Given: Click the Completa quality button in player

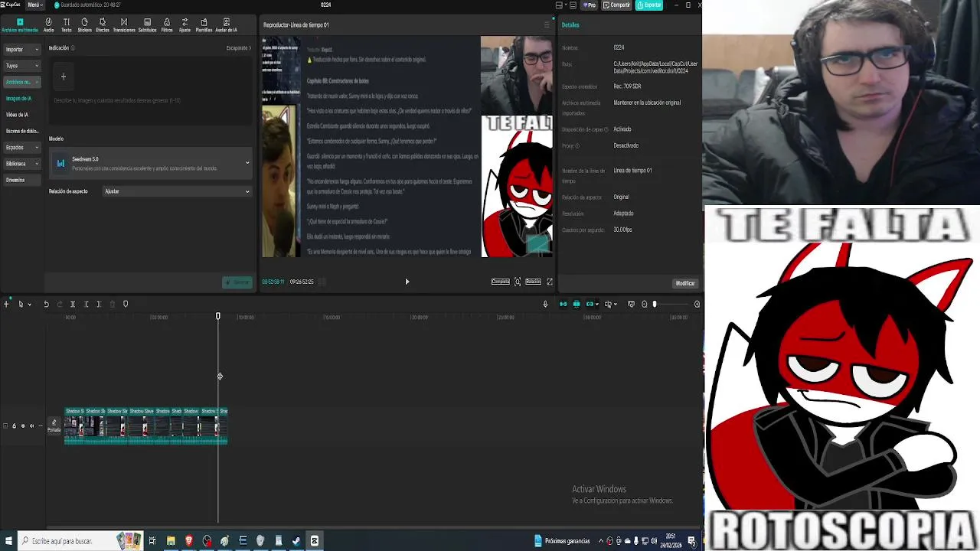Looking at the screenshot, I should tap(501, 282).
